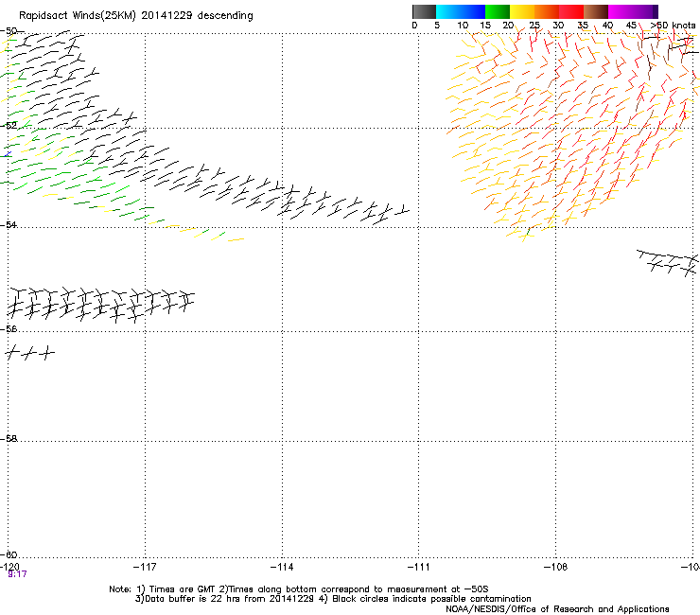Click the -117 longitude axis label
700x615 pixels.
[x=145, y=567]
